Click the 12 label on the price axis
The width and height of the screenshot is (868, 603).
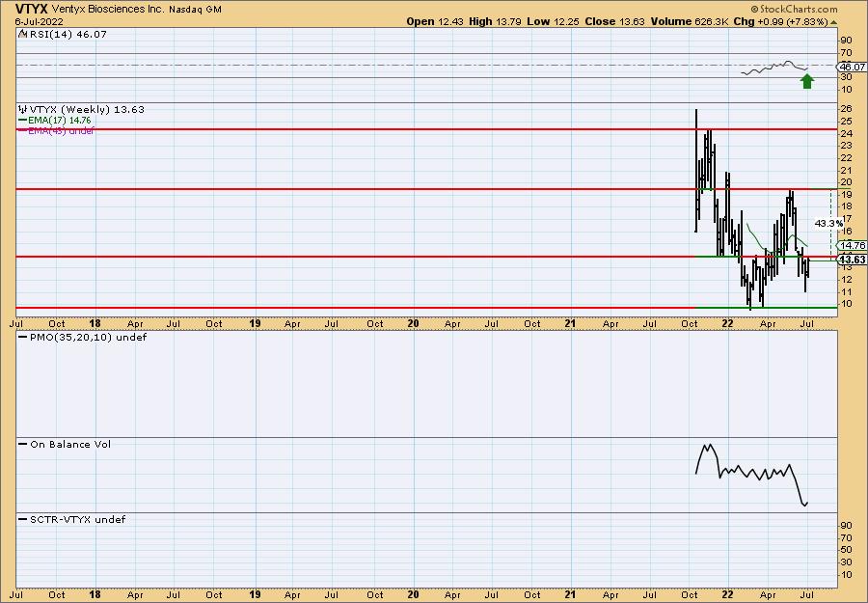click(847, 279)
